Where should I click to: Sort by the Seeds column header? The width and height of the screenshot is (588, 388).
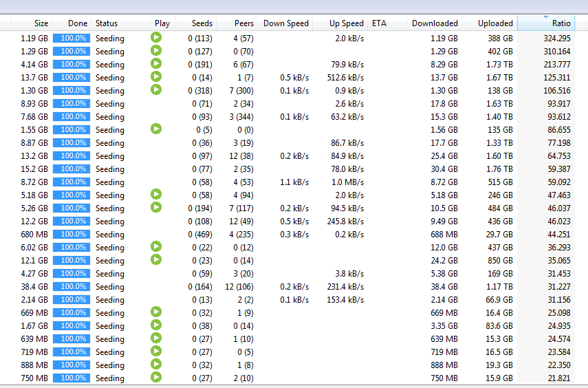pos(196,23)
